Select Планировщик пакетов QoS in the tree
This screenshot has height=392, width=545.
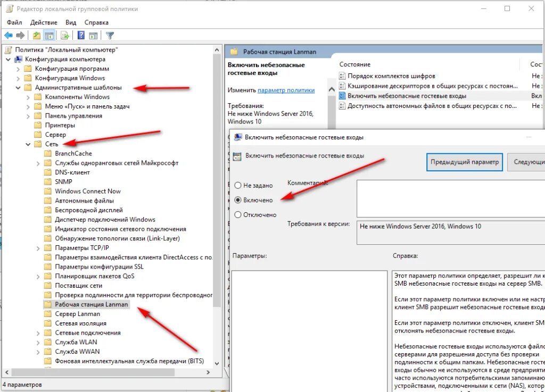coord(95,277)
